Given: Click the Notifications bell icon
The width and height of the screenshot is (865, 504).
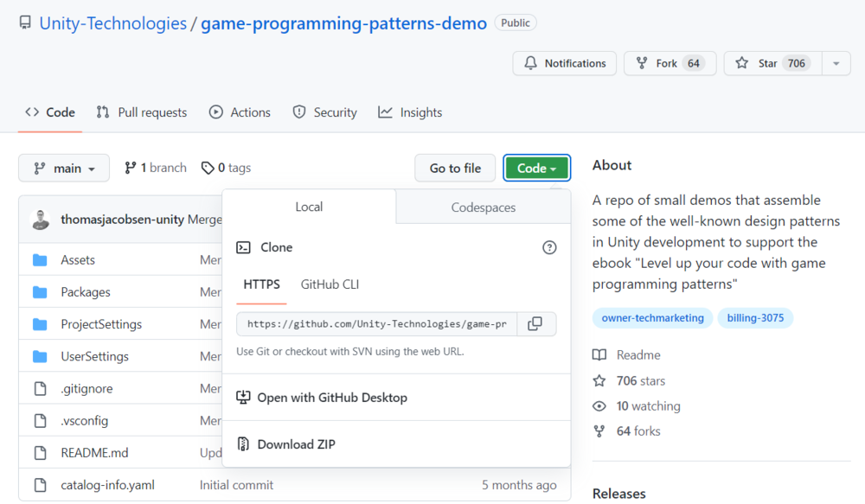Looking at the screenshot, I should pyautogui.click(x=531, y=62).
